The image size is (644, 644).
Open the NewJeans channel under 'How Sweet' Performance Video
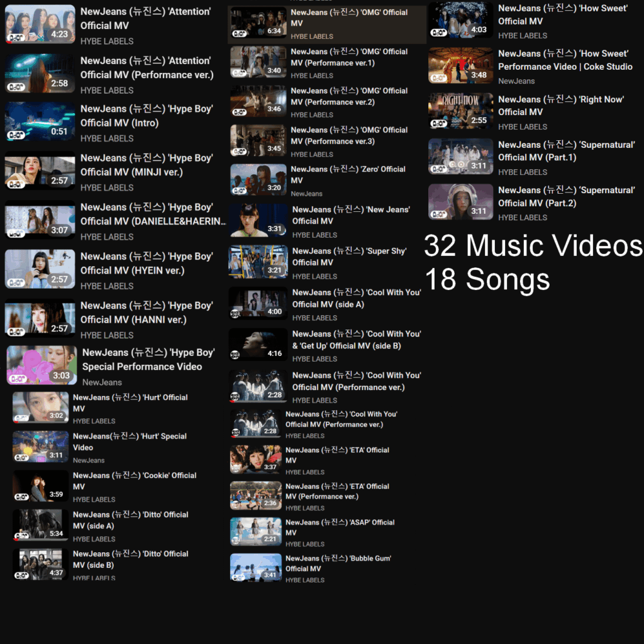tap(516, 81)
